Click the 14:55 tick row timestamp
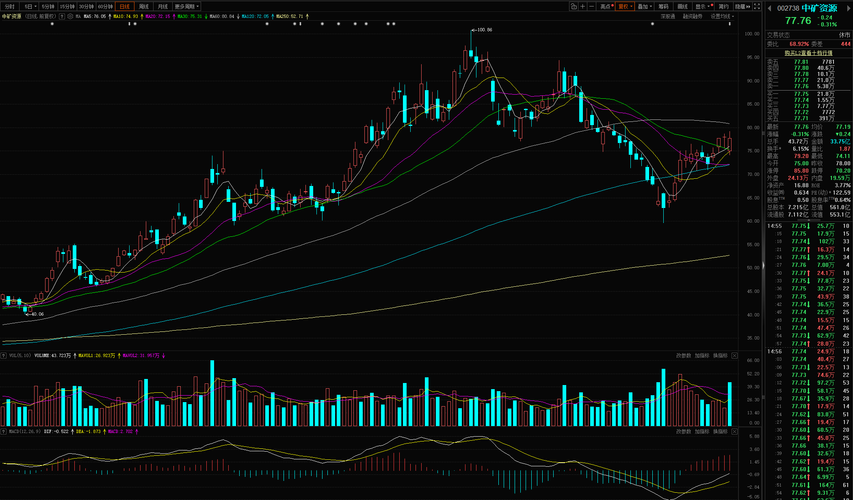 pos(775,226)
